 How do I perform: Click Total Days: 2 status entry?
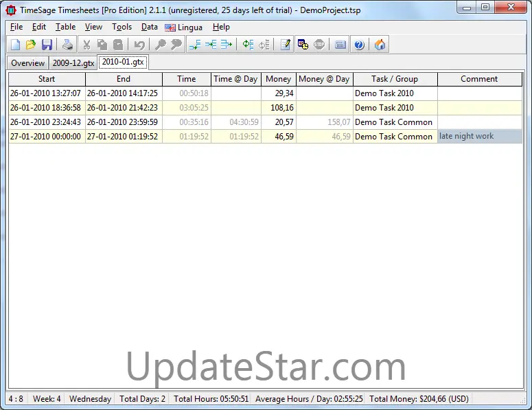point(142,399)
